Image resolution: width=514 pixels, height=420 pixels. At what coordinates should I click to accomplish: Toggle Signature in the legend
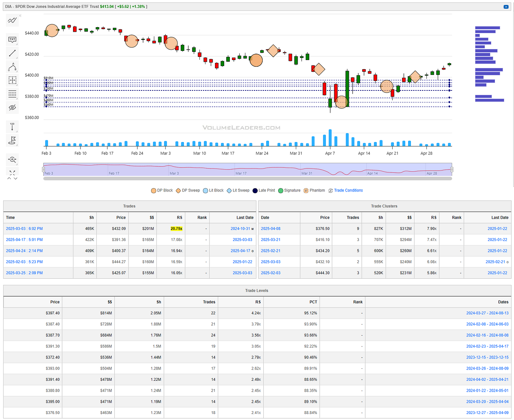pos(289,190)
